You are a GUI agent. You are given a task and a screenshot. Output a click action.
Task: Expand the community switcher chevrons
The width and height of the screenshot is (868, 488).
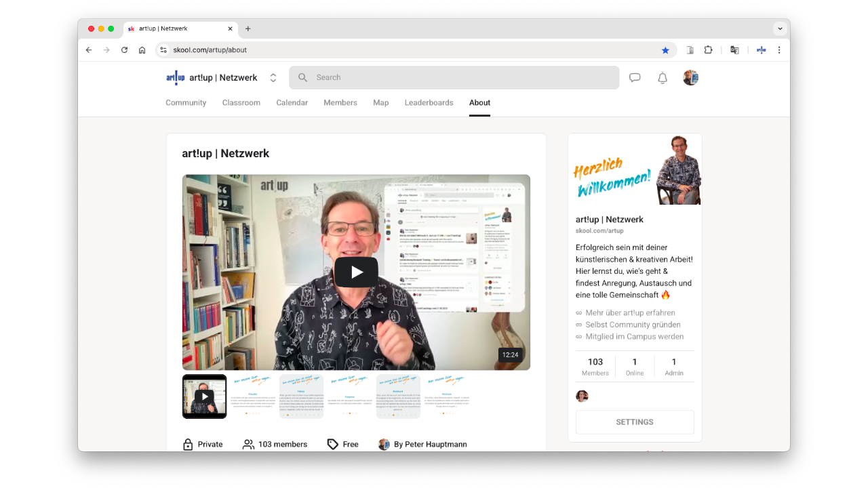pos(273,77)
